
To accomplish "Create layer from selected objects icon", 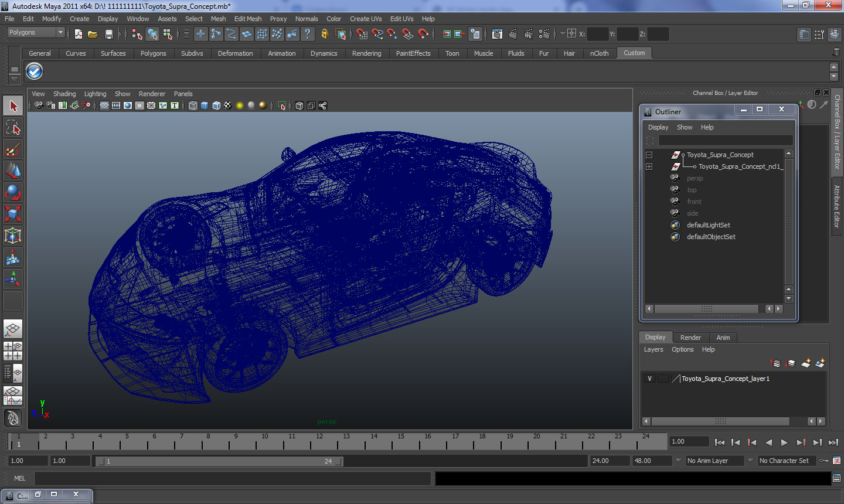I will coord(820,363).
